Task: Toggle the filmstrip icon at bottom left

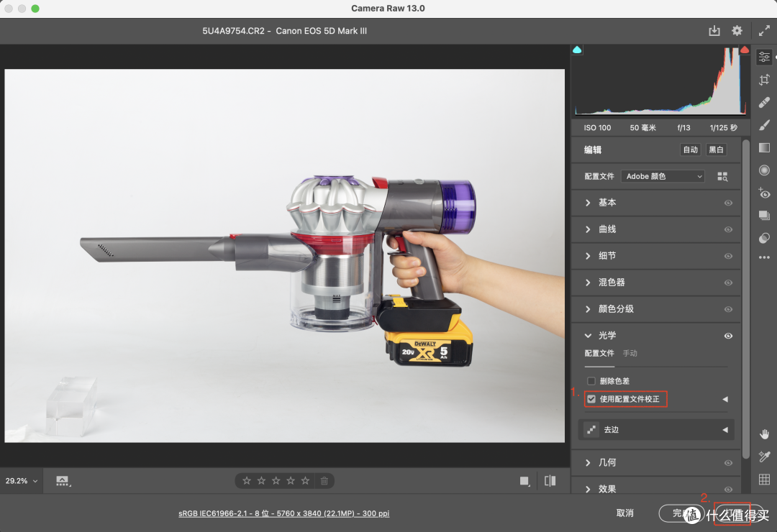Action: pyautogui.click(x=63, y=480)
